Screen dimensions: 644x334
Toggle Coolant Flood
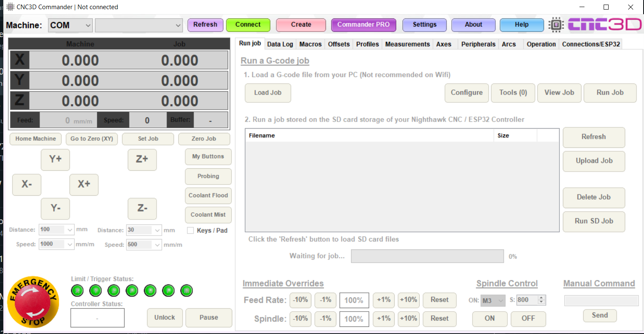click(x=208, y=195)
